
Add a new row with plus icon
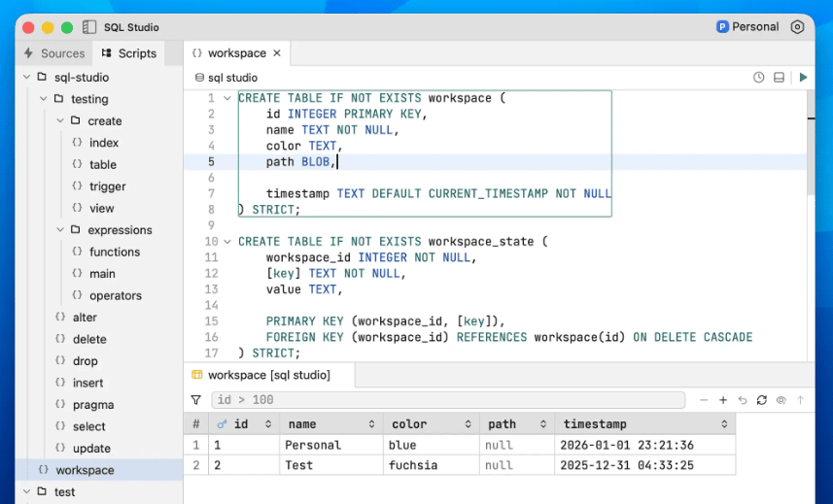[x=723, y=400]
